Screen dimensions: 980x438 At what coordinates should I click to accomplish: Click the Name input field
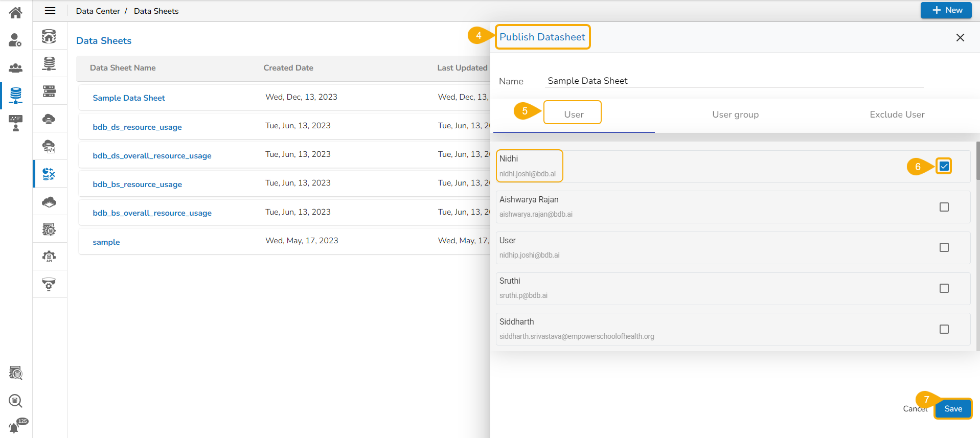pos(734,81)
